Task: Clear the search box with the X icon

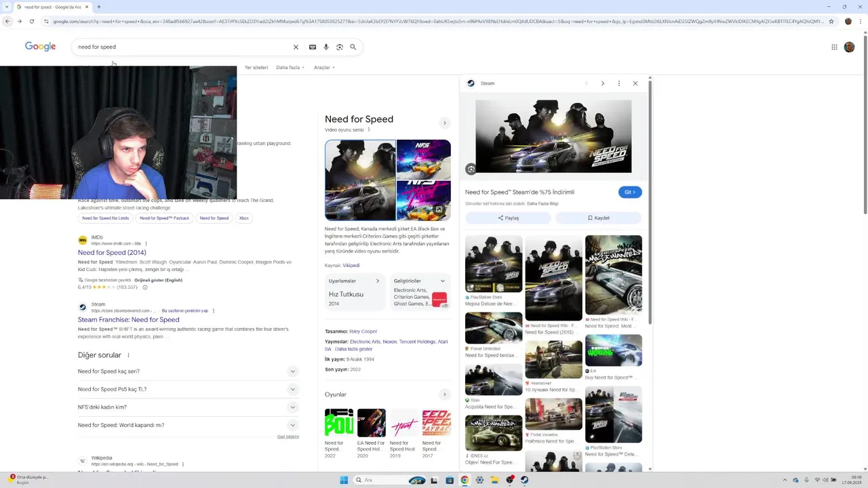Action: pos(296,47)
